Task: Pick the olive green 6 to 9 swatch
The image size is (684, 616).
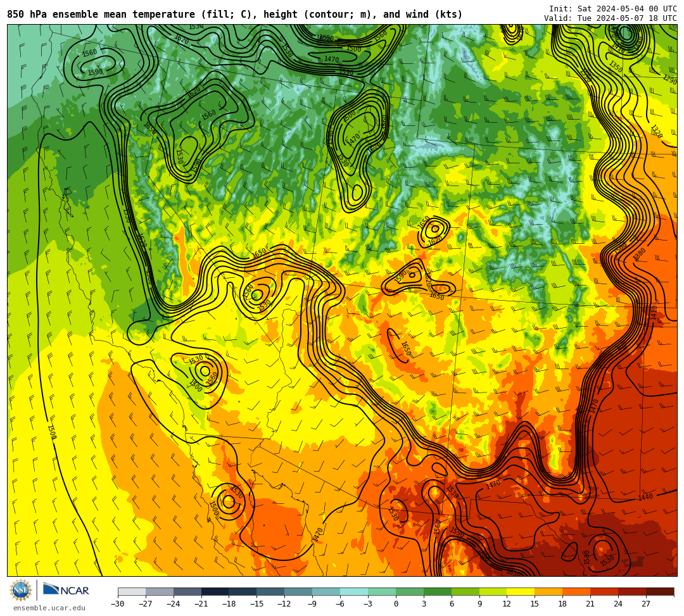Action: click(465, 591)
